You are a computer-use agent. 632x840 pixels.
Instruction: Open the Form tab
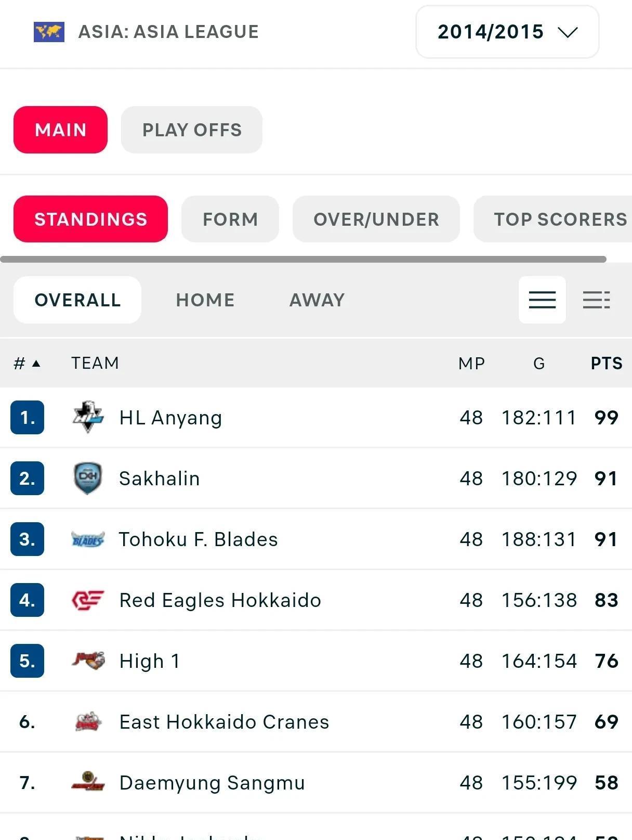(x=230, y=219)
